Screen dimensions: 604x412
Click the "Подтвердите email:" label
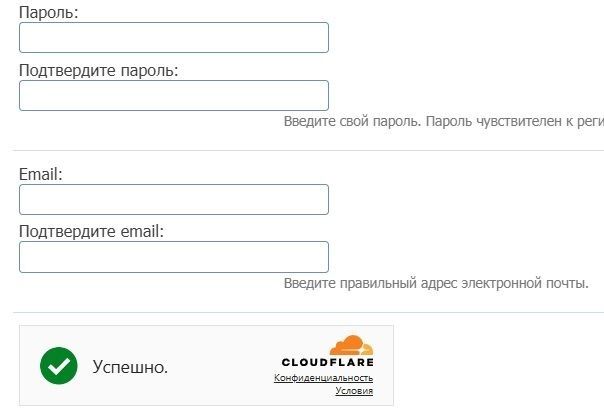(91, 231)
